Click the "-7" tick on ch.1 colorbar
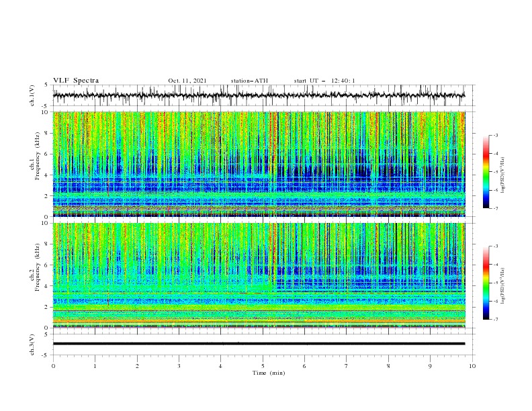The height and width of the screenshot is (411, 532). tap(496, 209)
